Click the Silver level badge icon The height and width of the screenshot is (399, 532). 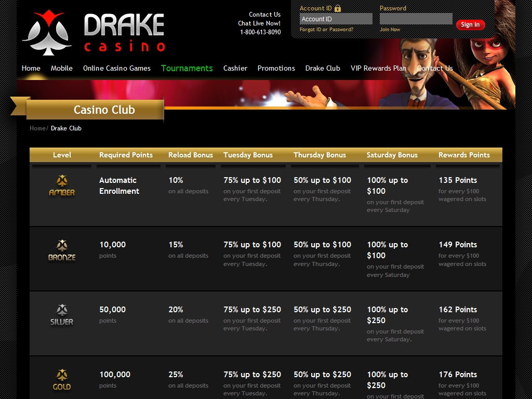coord(62,315)
